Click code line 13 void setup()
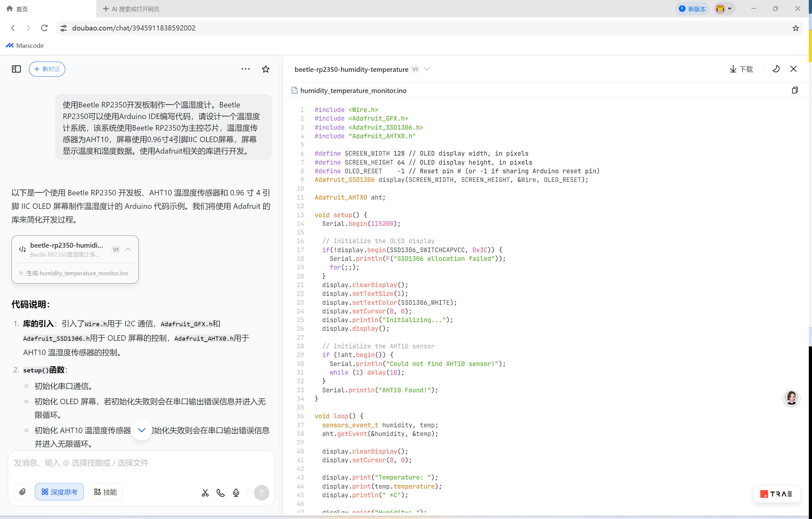Viewport: 812px width, 519px height. coord(341,215)
